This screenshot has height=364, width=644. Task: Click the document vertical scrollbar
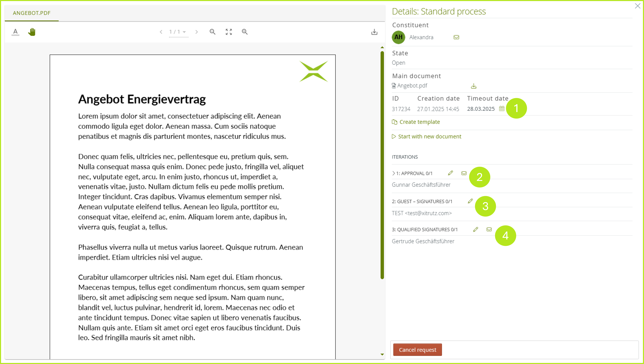[382, 165]
